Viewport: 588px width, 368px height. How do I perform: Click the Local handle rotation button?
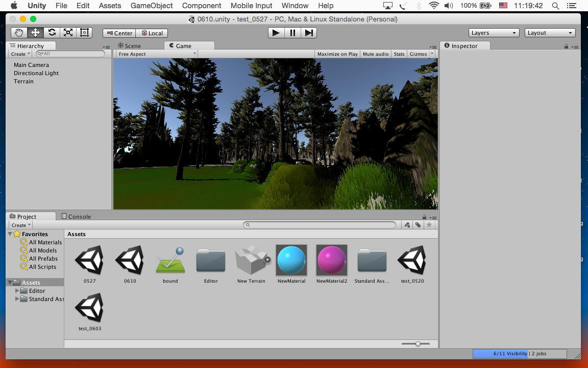point(152,33)
